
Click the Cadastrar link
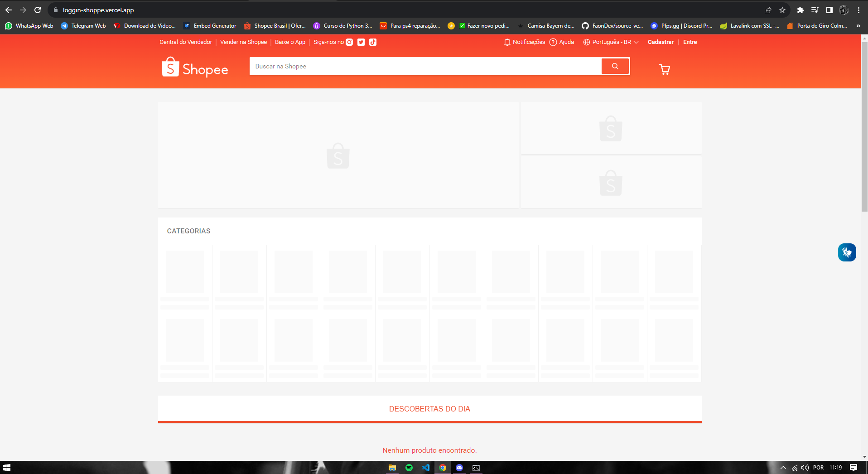(x=660, y=42)
